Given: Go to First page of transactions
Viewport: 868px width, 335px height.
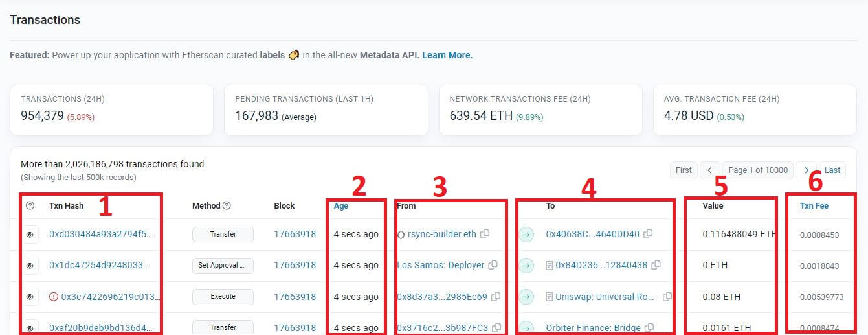Looking at the screenshot, I should (684, 170).
